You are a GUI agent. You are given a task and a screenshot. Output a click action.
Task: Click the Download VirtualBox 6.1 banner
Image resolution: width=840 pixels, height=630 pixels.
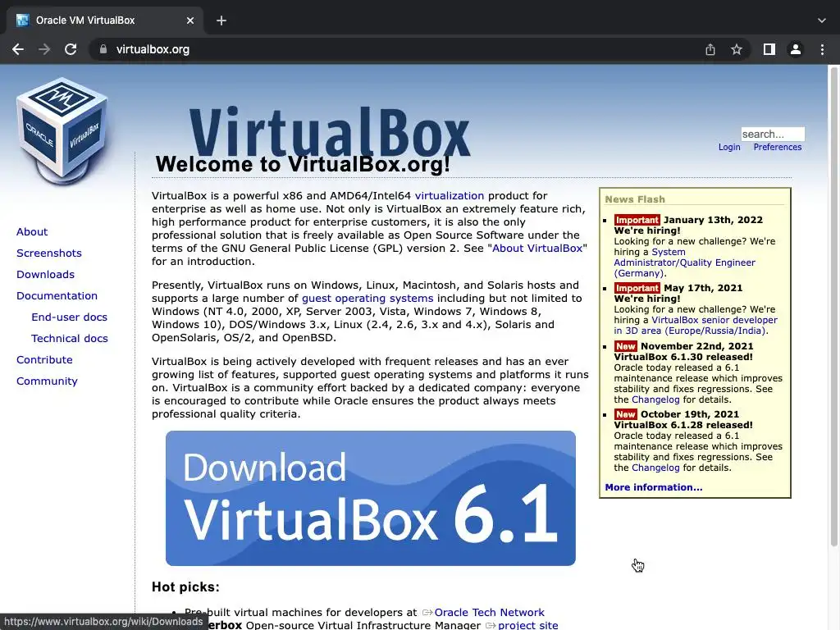point(370,498)
